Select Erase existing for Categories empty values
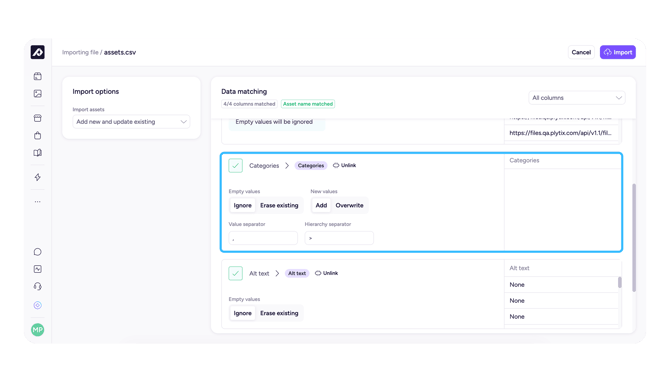The width and height of the screenshot is (670, 382). 279,206
